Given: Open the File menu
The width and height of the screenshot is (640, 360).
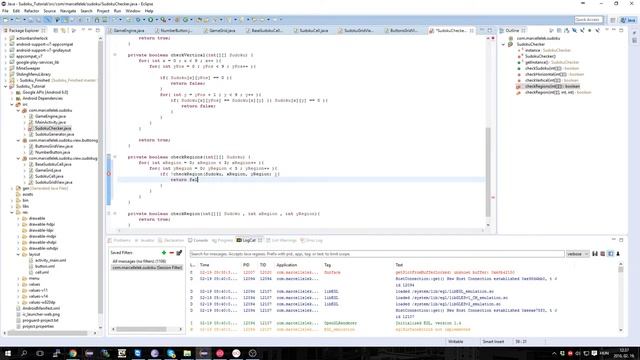Looking at the screenshot, I should 5,11.
